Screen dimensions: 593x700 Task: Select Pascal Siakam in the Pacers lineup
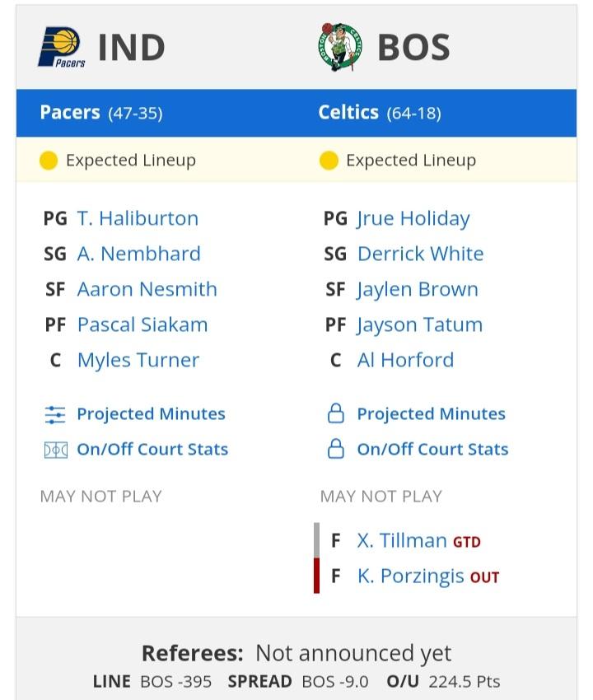click(x=142, y=325)
